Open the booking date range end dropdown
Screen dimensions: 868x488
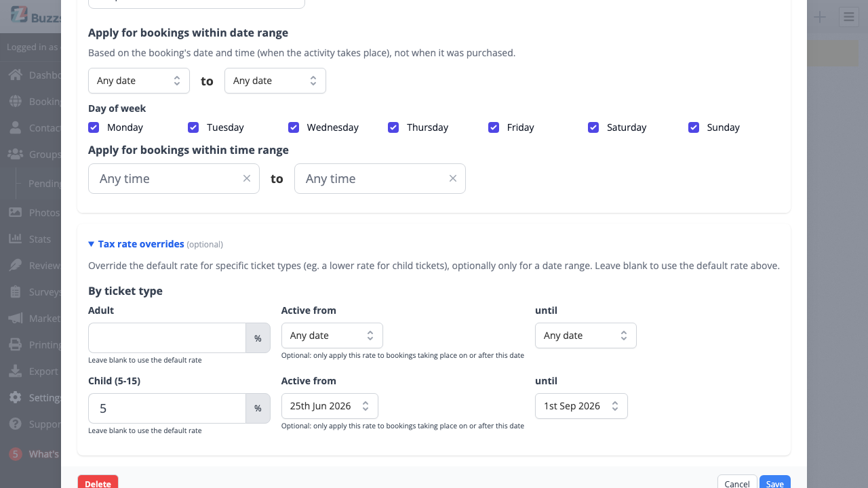pos(275,81)
